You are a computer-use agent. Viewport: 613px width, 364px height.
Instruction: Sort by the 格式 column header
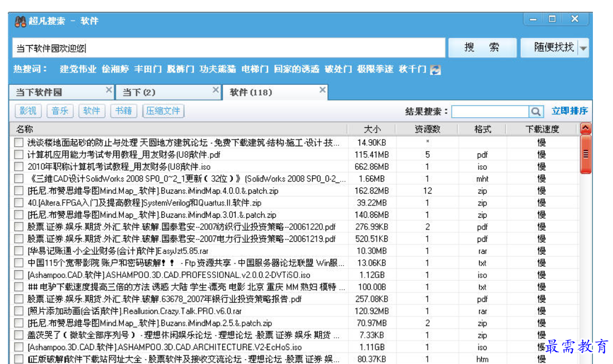tap(482, 129)
